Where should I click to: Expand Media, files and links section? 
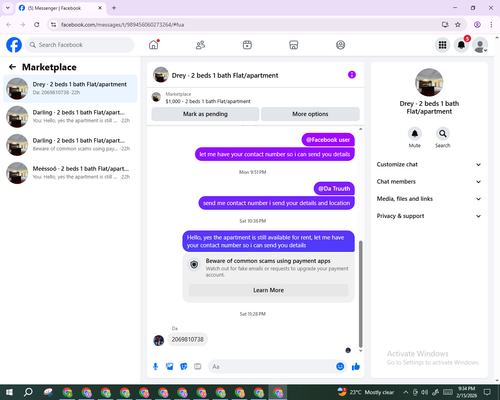click(x=429, y=199)
